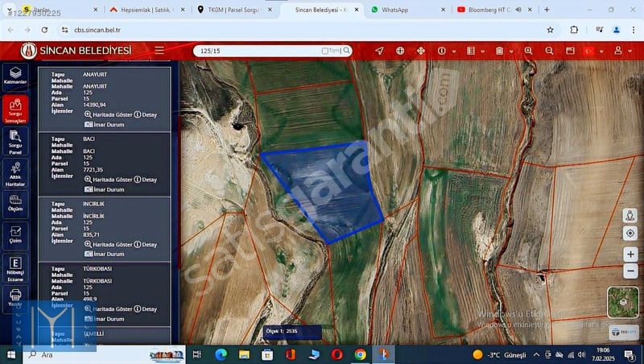Click İmar Durum for BACI parcel

coord(107,189)
